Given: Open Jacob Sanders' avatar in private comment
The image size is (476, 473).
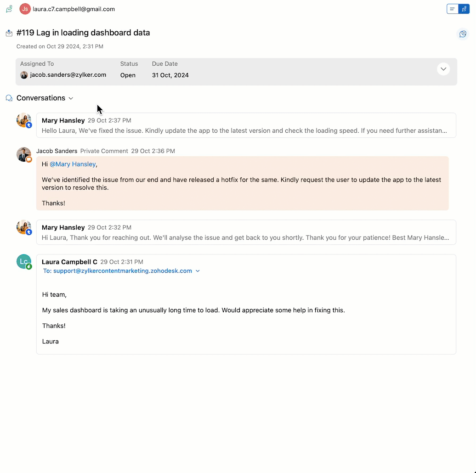Looking at the screenshot, I should click(x=24, y=154).
